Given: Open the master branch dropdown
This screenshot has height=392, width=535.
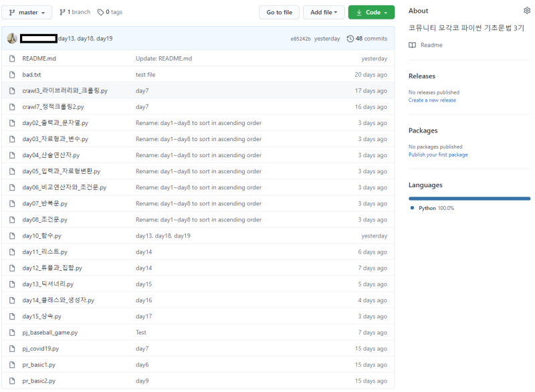Looking at the screenshot, I should pos(27,12).
